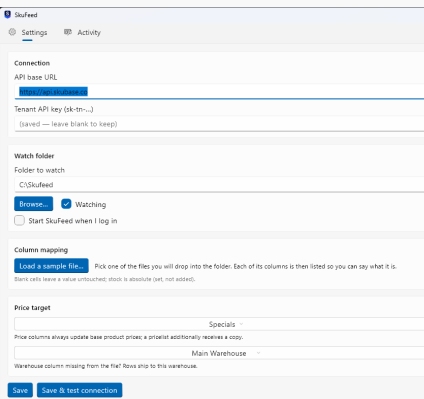This screenshot has width=424, height=399.
Task: Click the Price target heading
Action: tap(32, 308)
